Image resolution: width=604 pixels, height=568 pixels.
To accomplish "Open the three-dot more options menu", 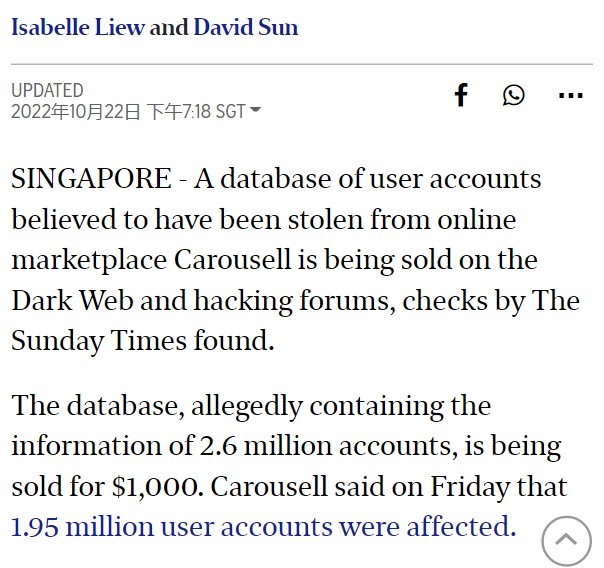I will (x=570, y=96).
